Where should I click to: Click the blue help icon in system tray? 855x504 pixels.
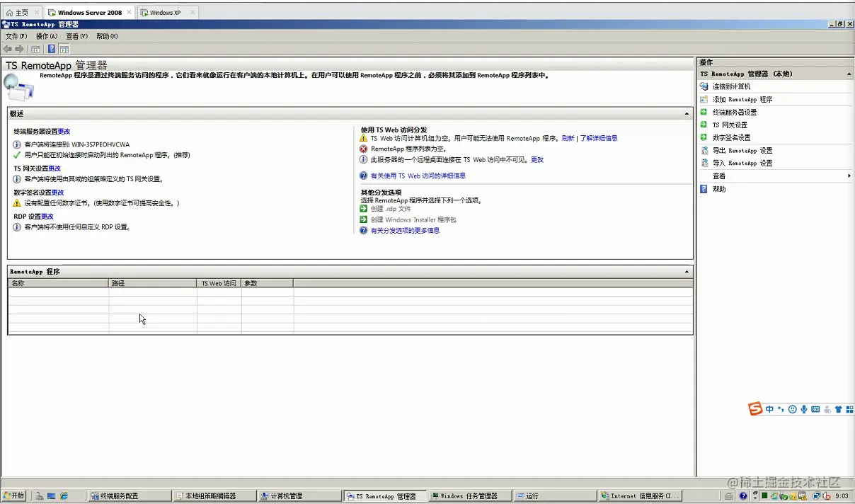coord(743,496)
